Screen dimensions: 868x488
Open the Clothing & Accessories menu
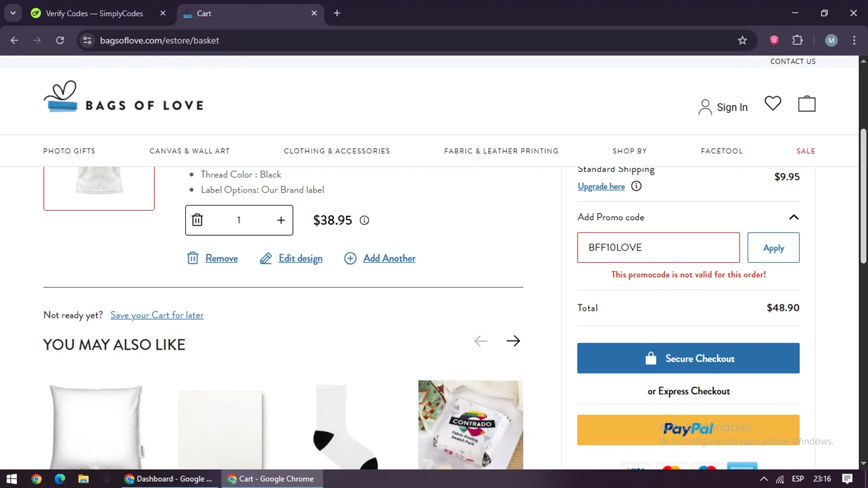(x=337, y=151)
